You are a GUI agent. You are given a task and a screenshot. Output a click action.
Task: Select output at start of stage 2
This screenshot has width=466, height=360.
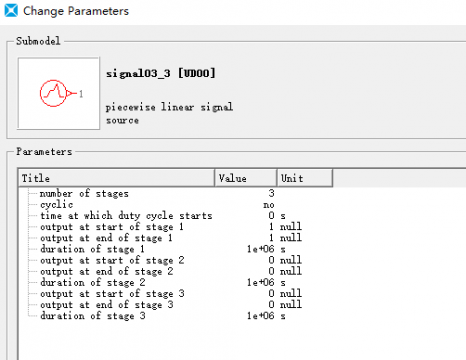[x=112, y=260]
